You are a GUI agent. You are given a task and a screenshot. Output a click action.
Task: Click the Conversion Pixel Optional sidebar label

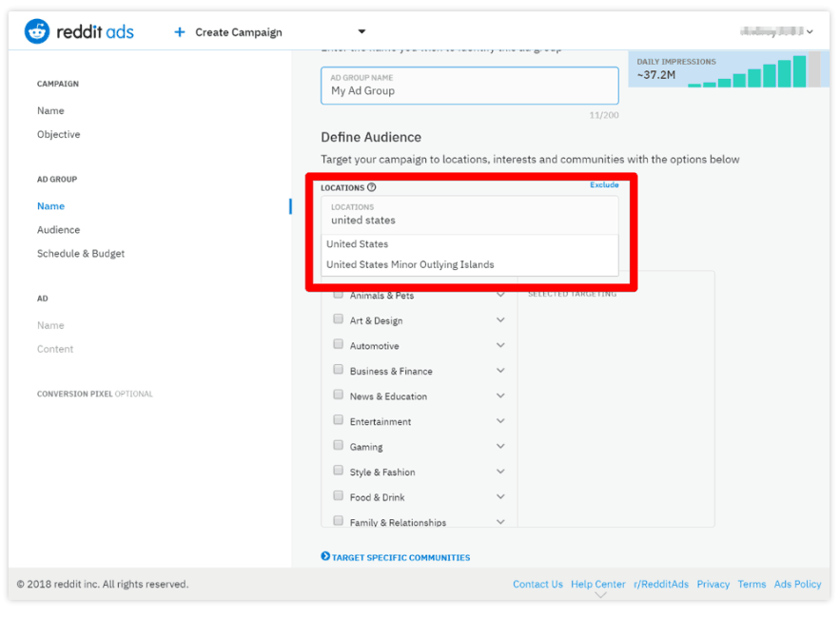[x=95, y=395]
